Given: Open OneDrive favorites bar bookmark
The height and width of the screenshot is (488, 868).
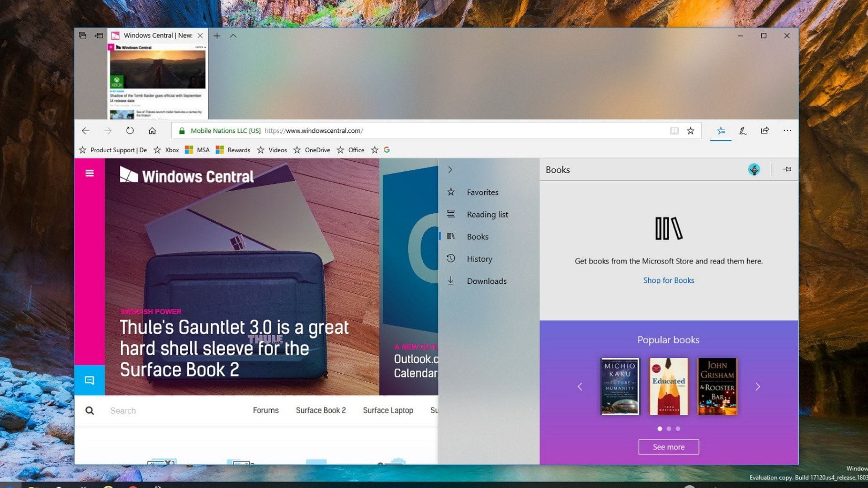Looking at the screenshot, I should coord(311,150).
